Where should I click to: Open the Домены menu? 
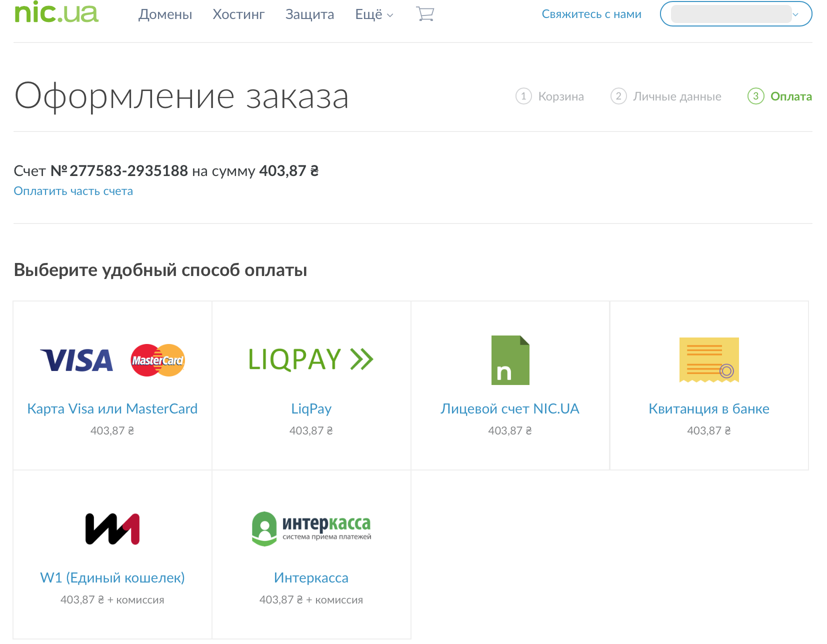(x=165, y=14)
